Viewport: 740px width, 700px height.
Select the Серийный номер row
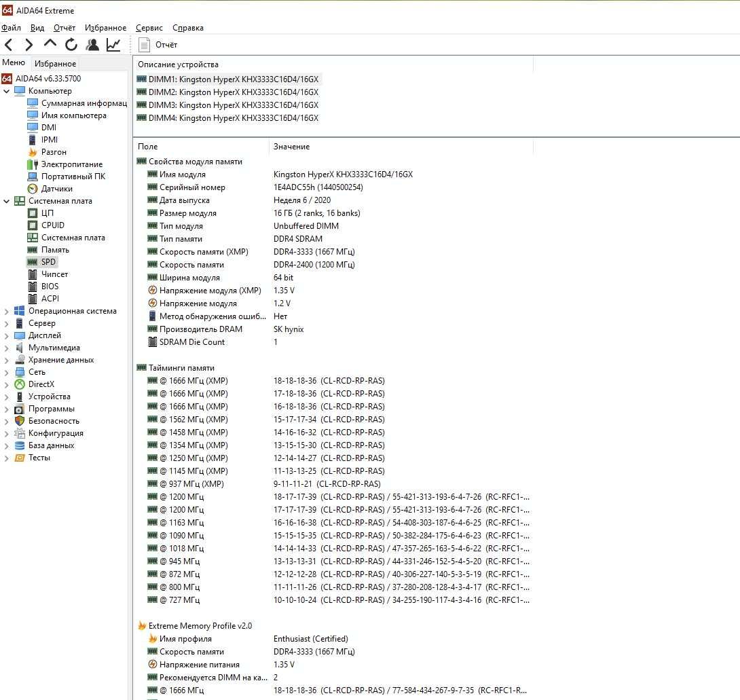click(x=333, y=187)
